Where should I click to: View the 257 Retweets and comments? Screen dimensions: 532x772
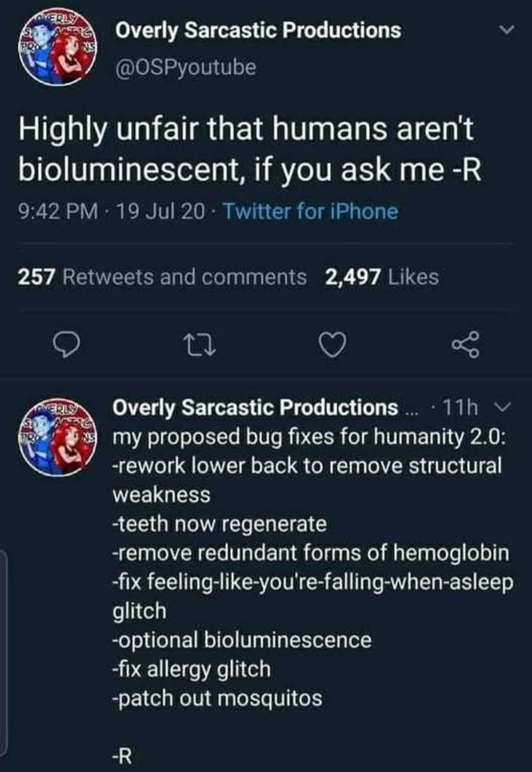162,277
